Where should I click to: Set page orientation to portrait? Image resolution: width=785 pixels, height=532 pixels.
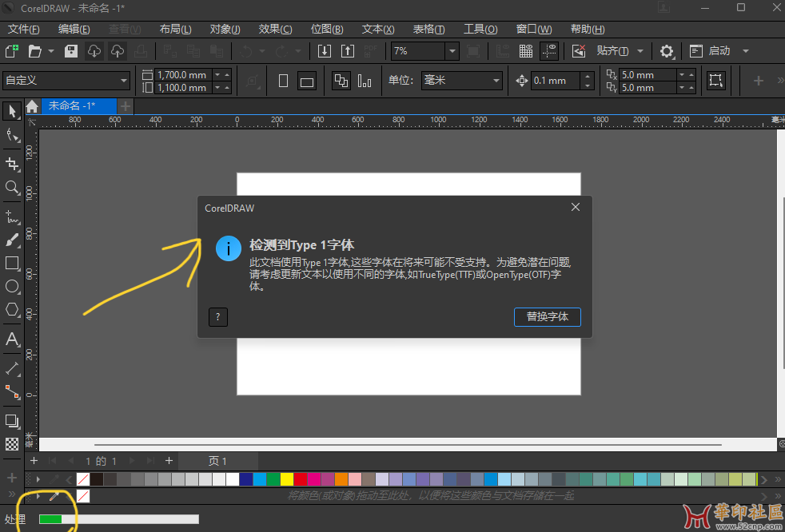(283, 81)
